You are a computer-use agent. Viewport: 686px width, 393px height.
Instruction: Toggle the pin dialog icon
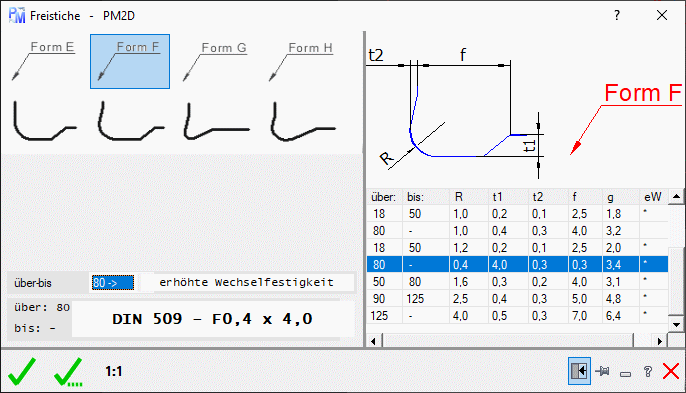(602, 371)
